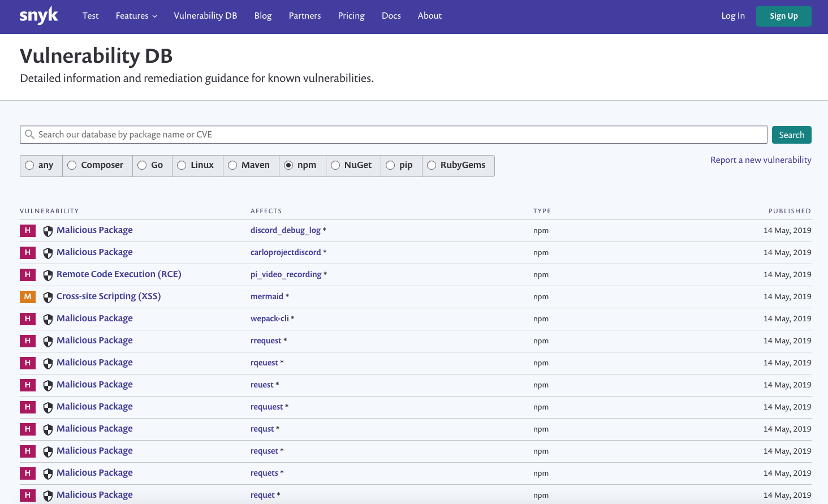Select the npm radio button
This screenshot has width=828, height=504.
[288, 165]
